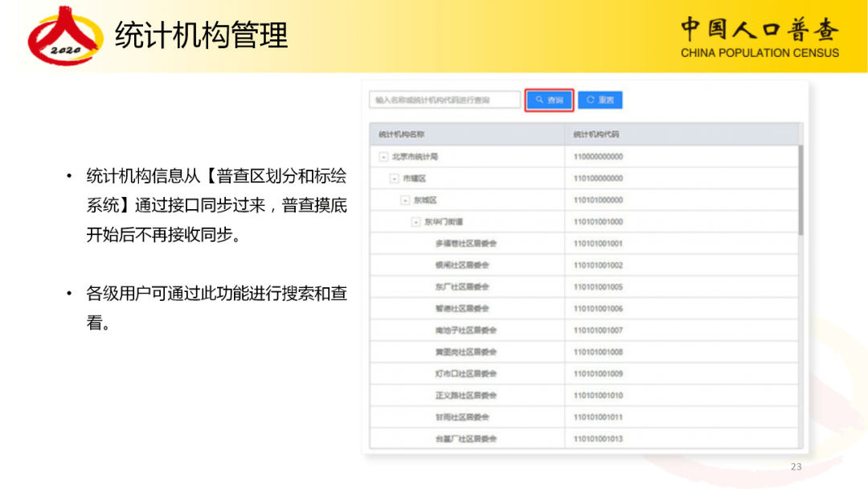Click the 查询 search button
868x489 pixels.
(x=549, y=100)
